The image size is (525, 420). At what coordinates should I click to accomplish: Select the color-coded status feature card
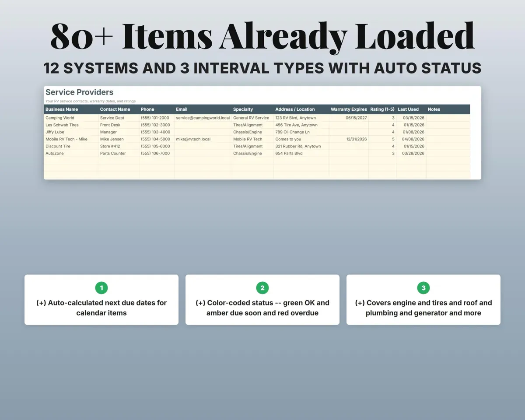pyautogui.click(x=262, y=300)
